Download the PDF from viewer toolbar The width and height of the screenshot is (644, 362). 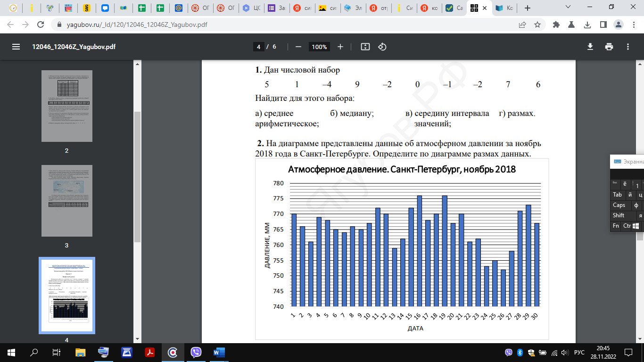[590, 47]
